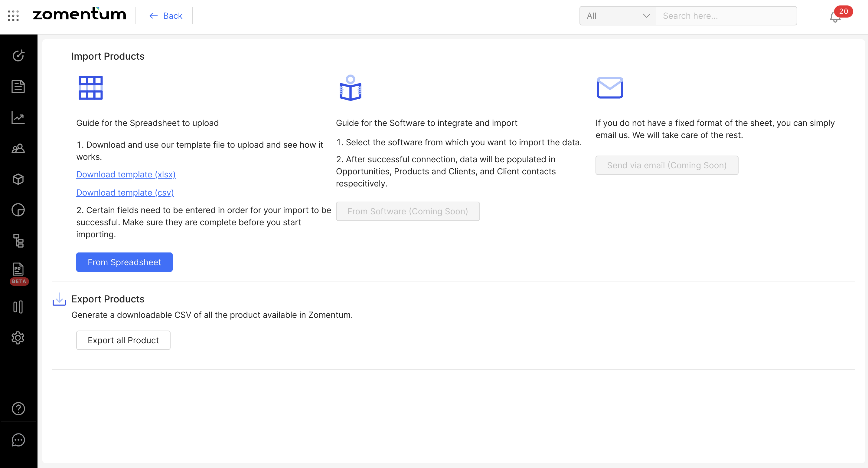
Task: View notifications bell with 20 badge
Action: [835, 16]
